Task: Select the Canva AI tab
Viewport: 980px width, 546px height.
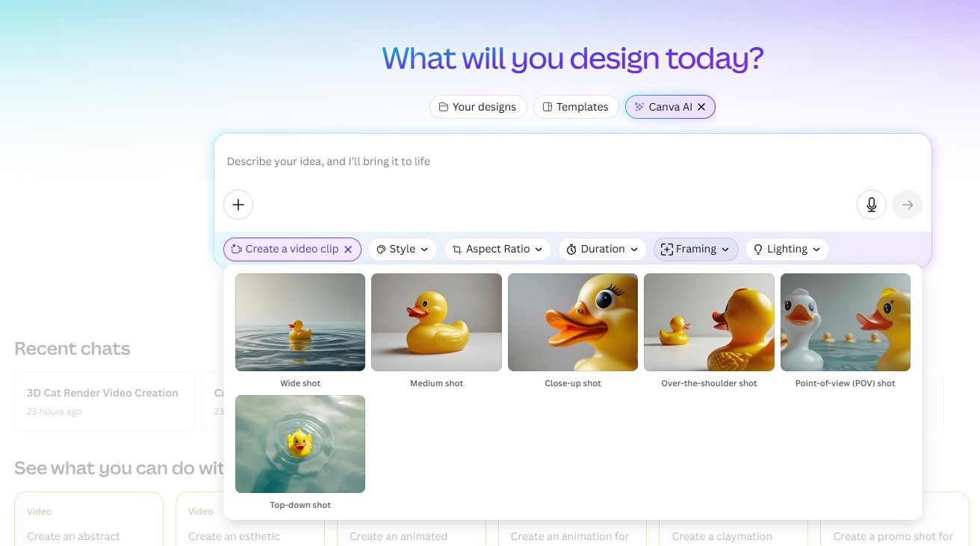Action: (x=670, y=107)
